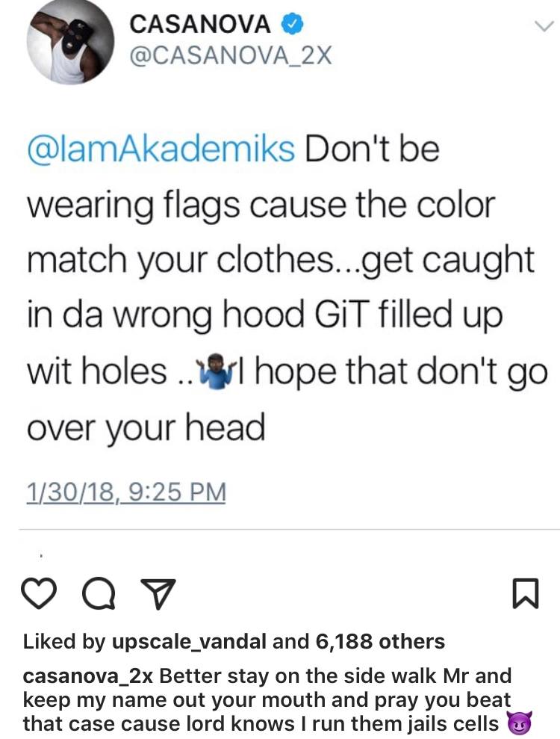
Task: View the 6,188 others who liked
Action: coord(381,641)
